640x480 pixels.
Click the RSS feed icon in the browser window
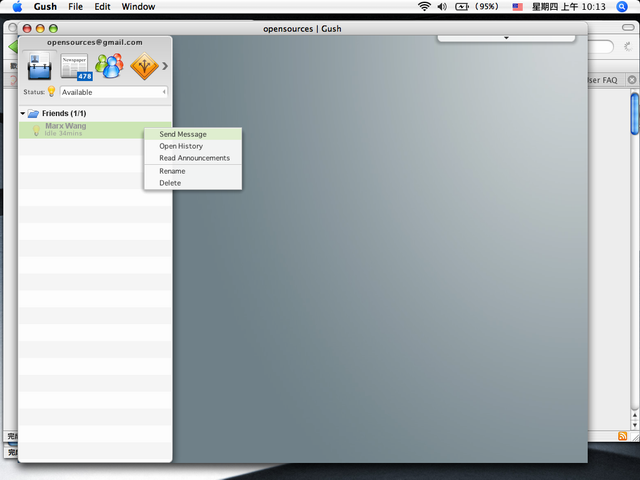(x=622, y=436)
